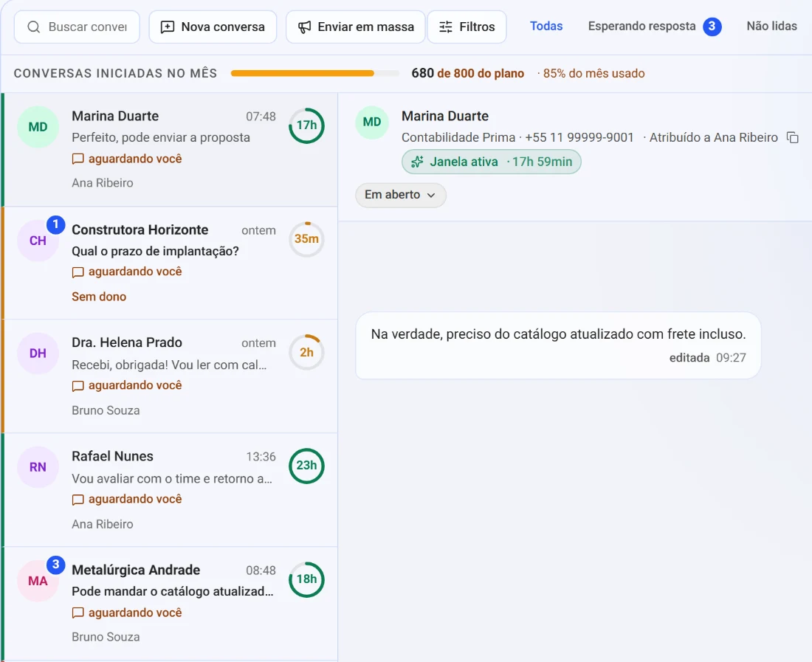Click the 23h timer ring
The width and height of the screenshot is (812, 662).
click(x=306, y=466)
